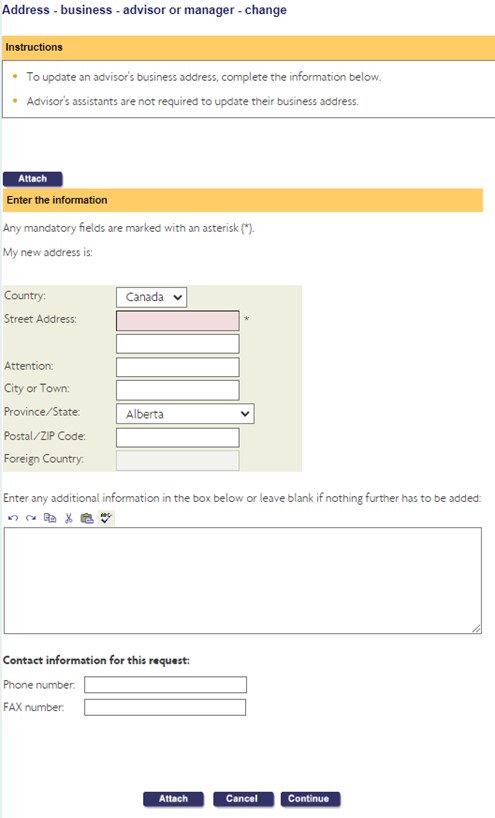
Task: Click the Continue button
Action: click(310, 799)
